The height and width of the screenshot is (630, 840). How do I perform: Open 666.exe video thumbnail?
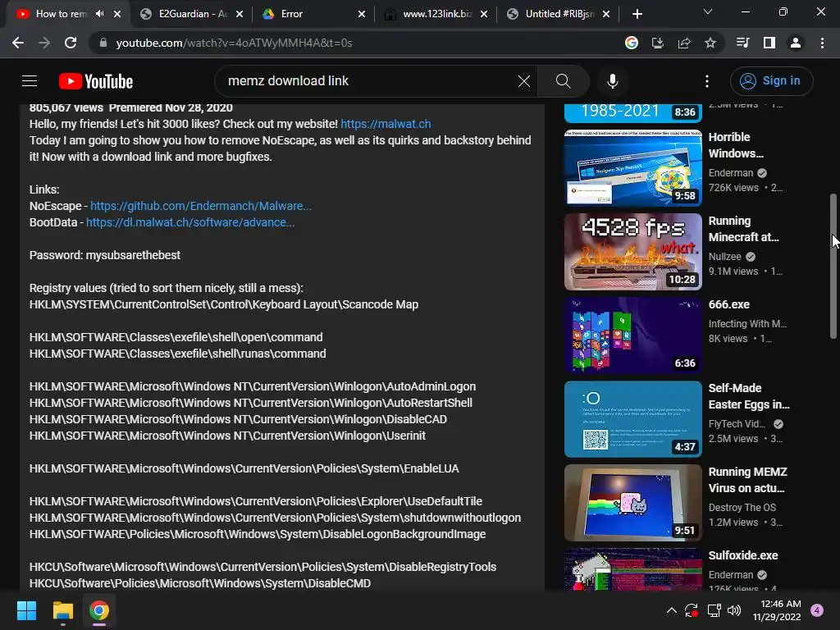click(x=632, y=336)
